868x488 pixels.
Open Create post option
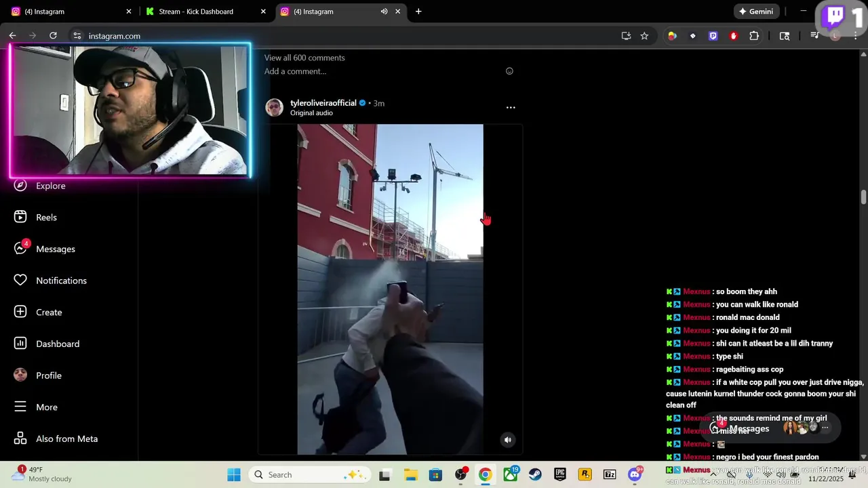pyautogui.click(x=38, y=312)
